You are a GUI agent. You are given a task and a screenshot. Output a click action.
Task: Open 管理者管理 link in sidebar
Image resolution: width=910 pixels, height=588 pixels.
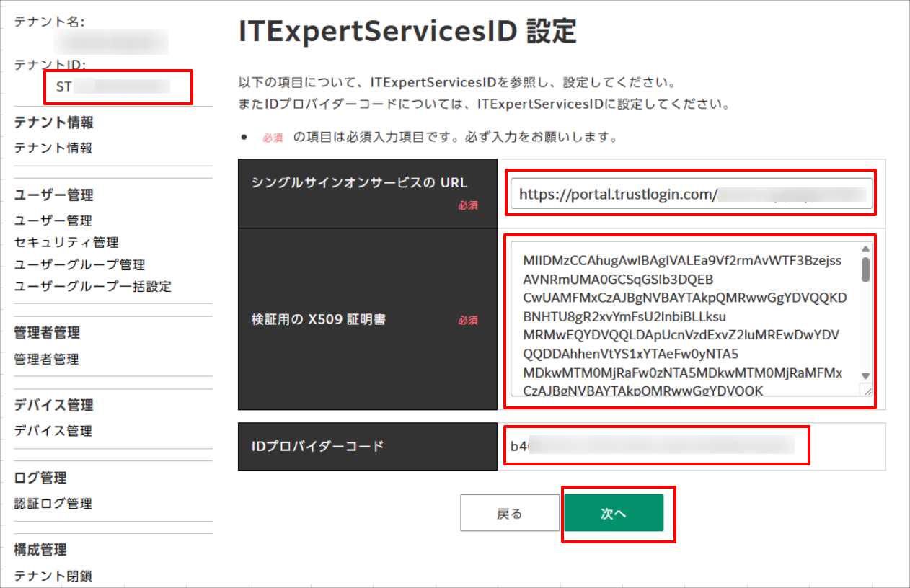47,359
